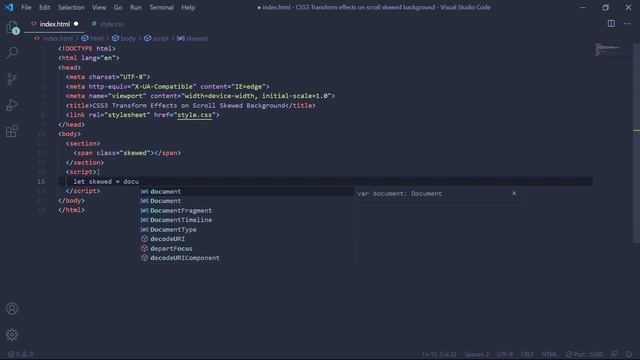Click the closing </script> tag line
This screenshot has height=360, width=640.
83,191
